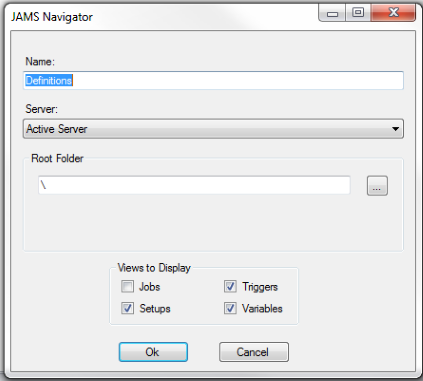Click the Root Folder path field
The image size is (423, 381).
tap(194, 185)
